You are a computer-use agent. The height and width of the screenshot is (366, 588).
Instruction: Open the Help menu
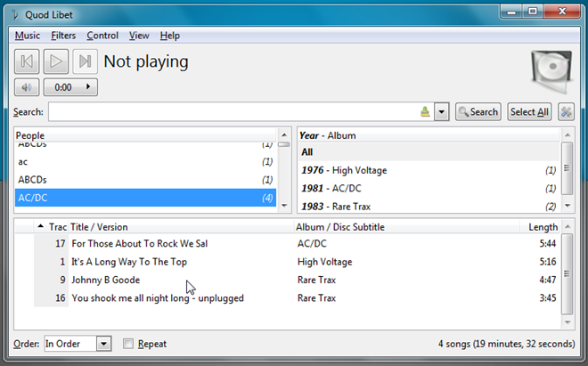pyautogui.click(x=170, y=36)
